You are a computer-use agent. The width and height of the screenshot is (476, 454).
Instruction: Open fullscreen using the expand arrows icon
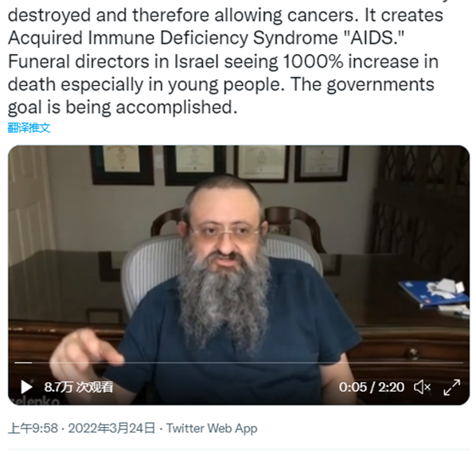click(x=451, y=387)
